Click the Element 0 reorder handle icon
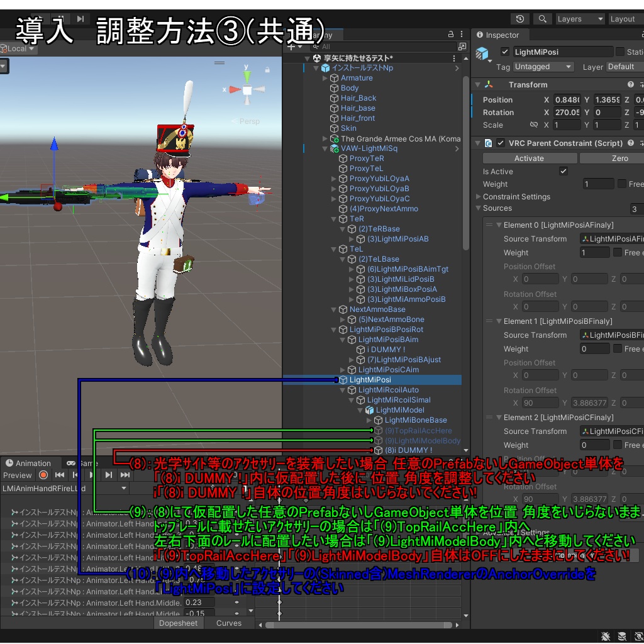This screenshot has height=644, width=644. (489, 225)
